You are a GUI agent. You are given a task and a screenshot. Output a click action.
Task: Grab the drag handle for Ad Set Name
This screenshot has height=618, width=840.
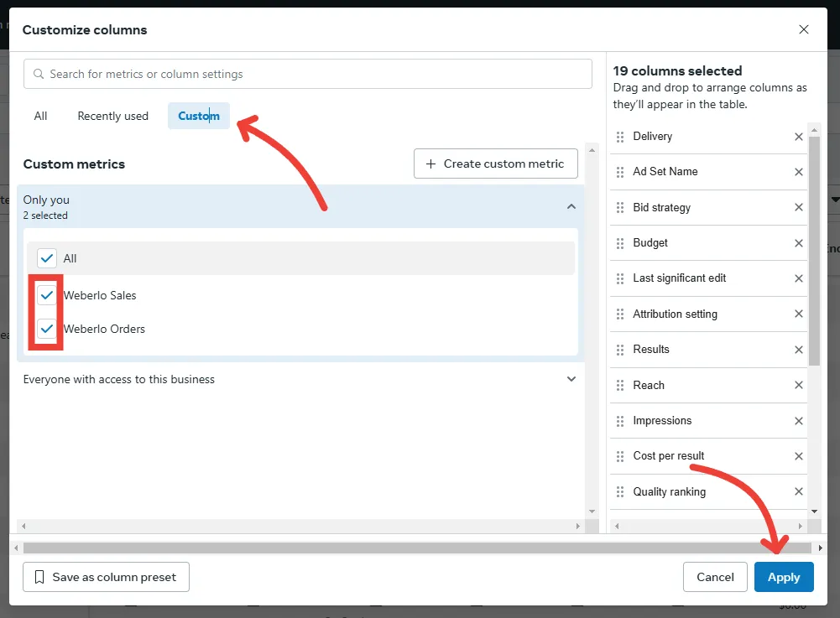tap(620, 173)
